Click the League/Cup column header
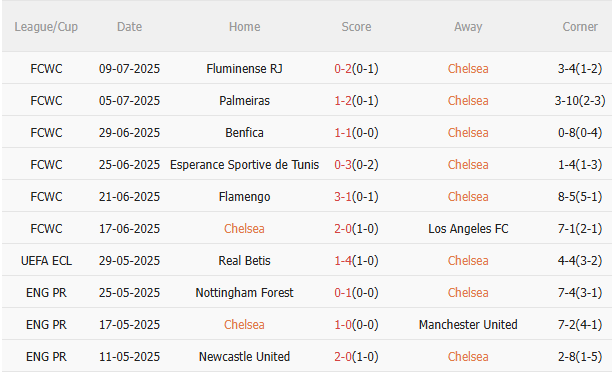 click(x=46, y=27)
